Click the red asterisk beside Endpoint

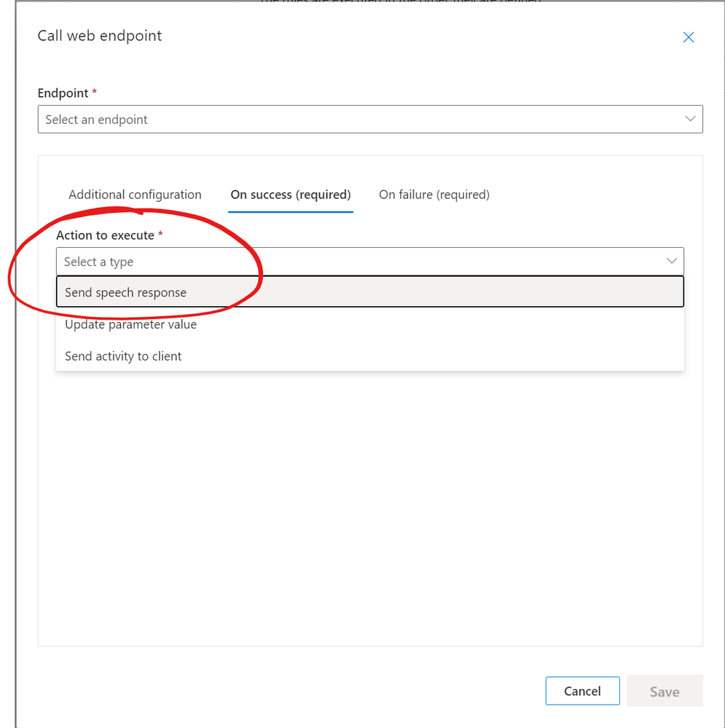95,93
